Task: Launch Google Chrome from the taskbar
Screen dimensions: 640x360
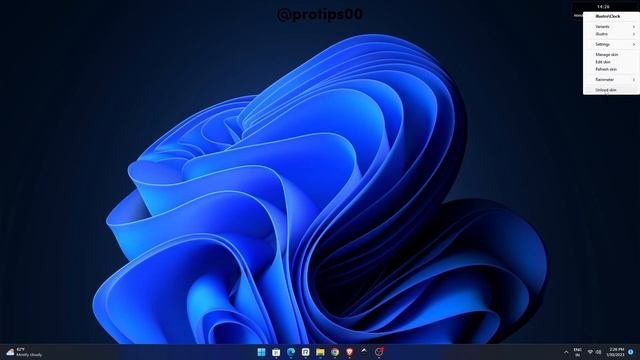Action: click(335, 352)
